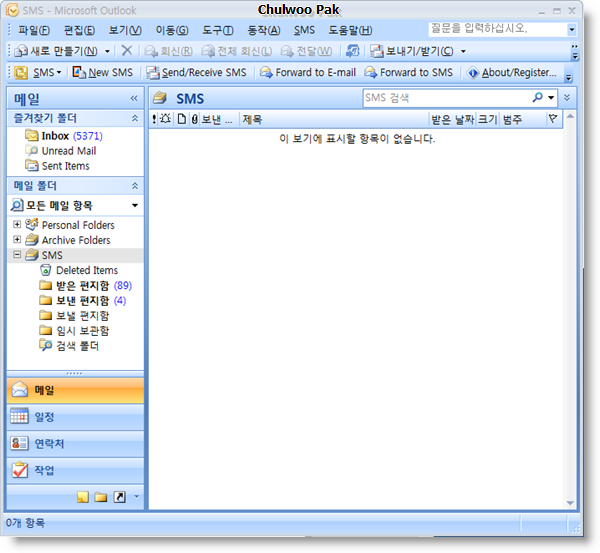Open the dropdown arrow next to 새로 만들기
This screenshot has width=600, height=553.
(108, 51)
